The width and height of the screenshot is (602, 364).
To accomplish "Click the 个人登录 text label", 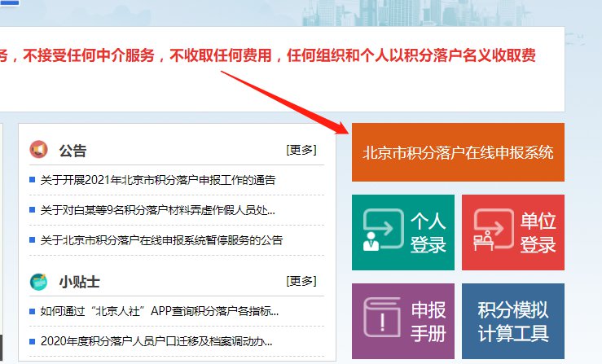I will pos(428,232).
